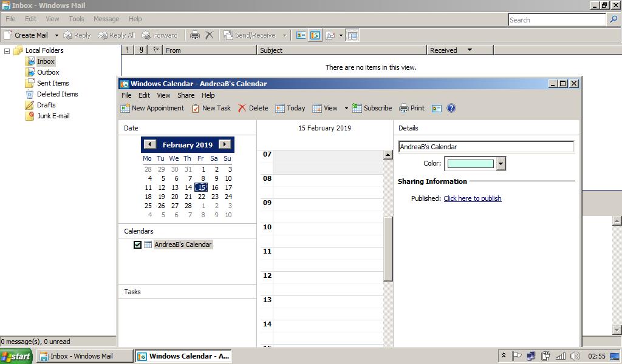
Task: Click the calendar name field in Details
Action: (486, 147)
